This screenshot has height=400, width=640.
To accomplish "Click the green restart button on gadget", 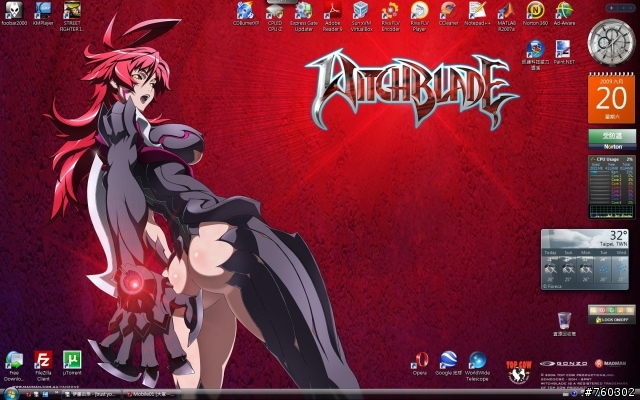I will pos(611,310).
